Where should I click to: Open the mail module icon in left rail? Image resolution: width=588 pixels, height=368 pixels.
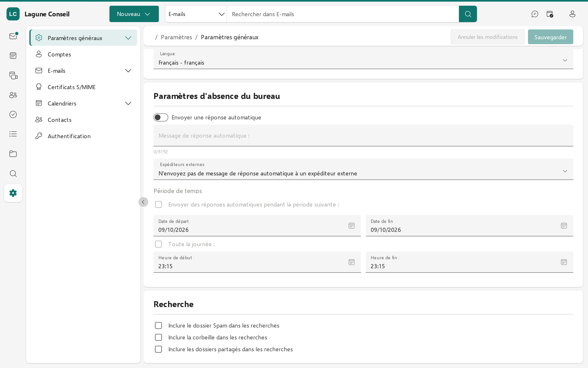point(13,36)
